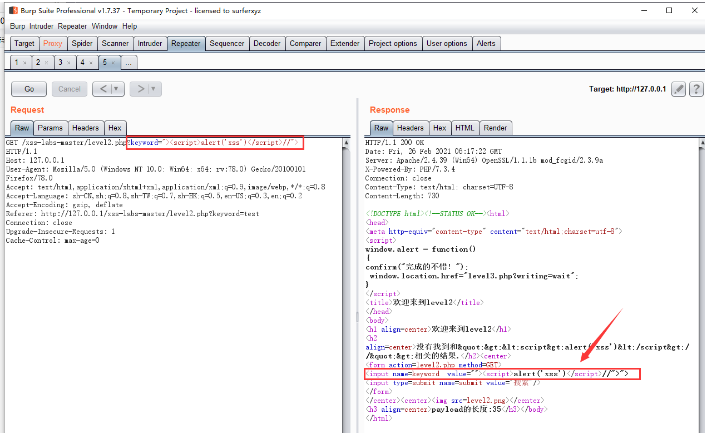
Task: Go back to previous request with < button
Action: (x=103, y=89)
